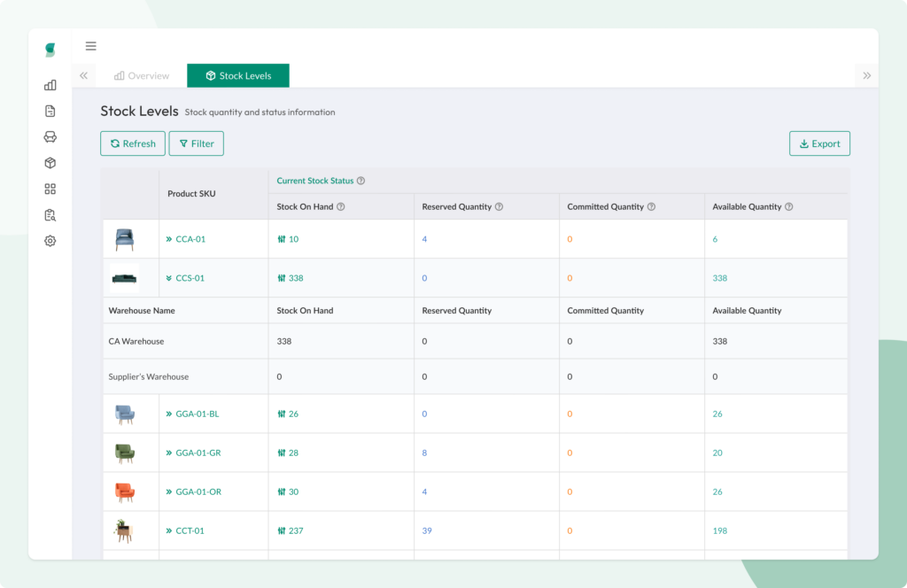Open the CCA-01 SKU link
This screenshot has width=907, height=588.
pos(190,239)
